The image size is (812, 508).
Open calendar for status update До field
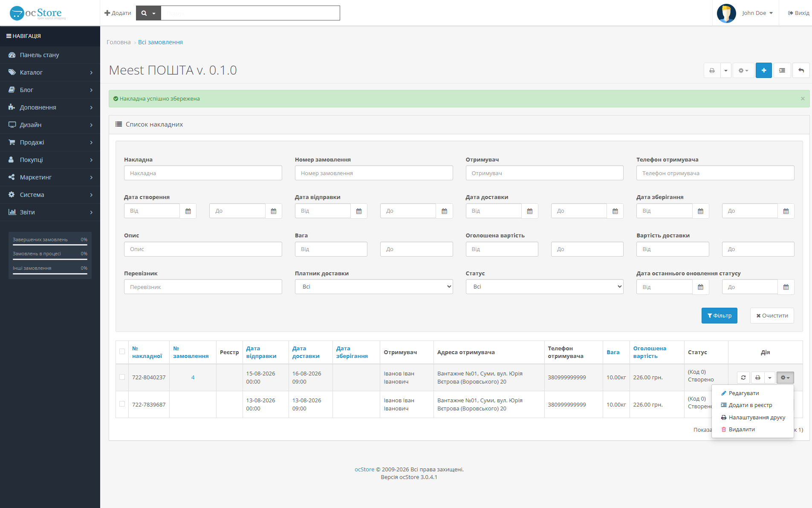tap(786, 287)
